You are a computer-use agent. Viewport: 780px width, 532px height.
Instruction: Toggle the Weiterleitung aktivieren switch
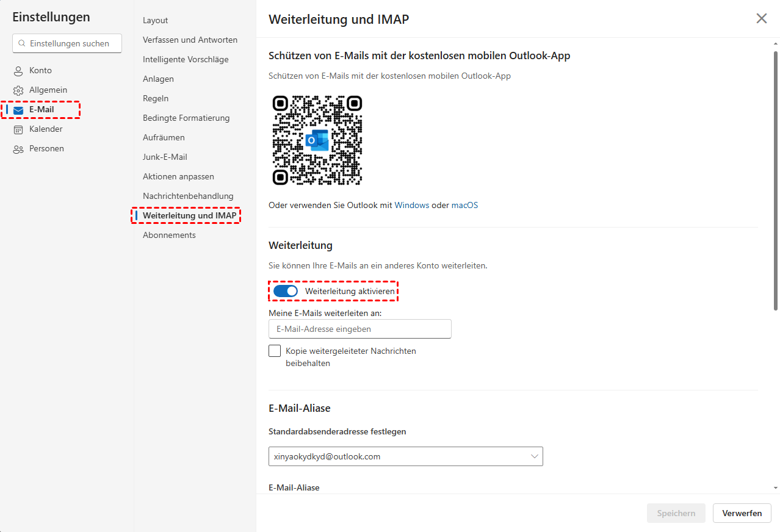point(286,292)
